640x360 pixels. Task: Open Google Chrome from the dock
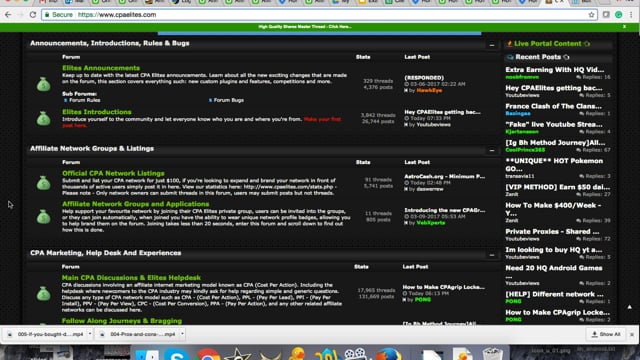coord(208,354)
